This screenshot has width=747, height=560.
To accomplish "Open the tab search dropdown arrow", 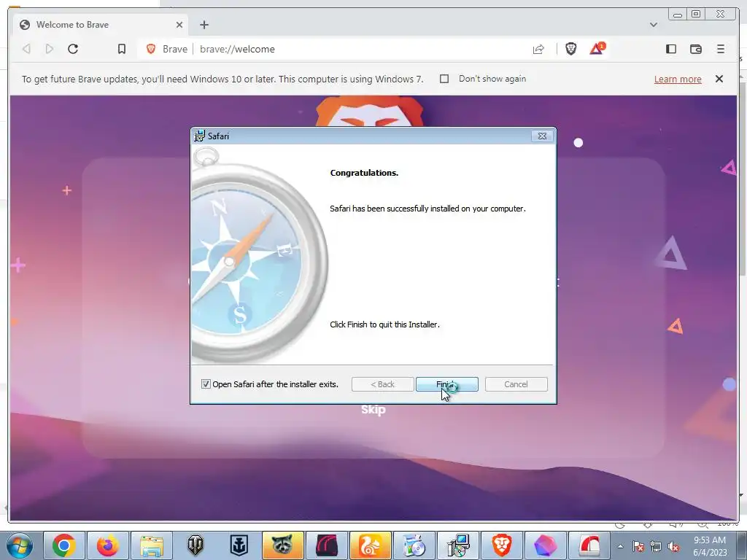I will [x=653, y=25].
